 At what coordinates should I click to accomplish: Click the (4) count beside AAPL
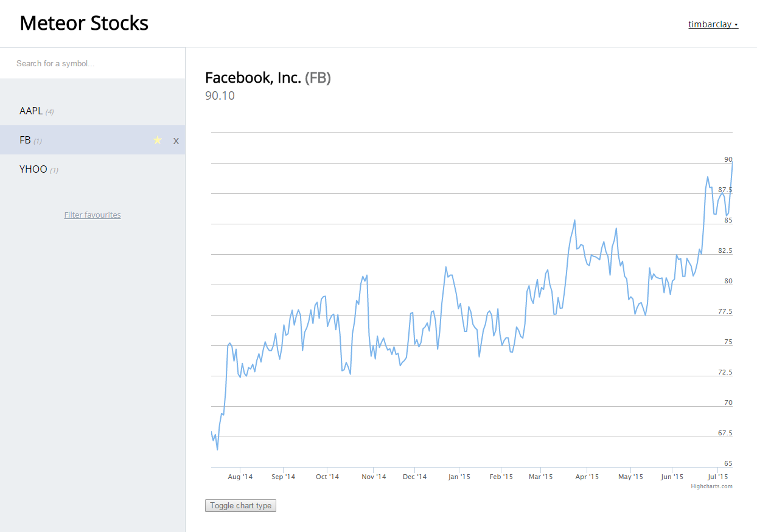(49, 111)
